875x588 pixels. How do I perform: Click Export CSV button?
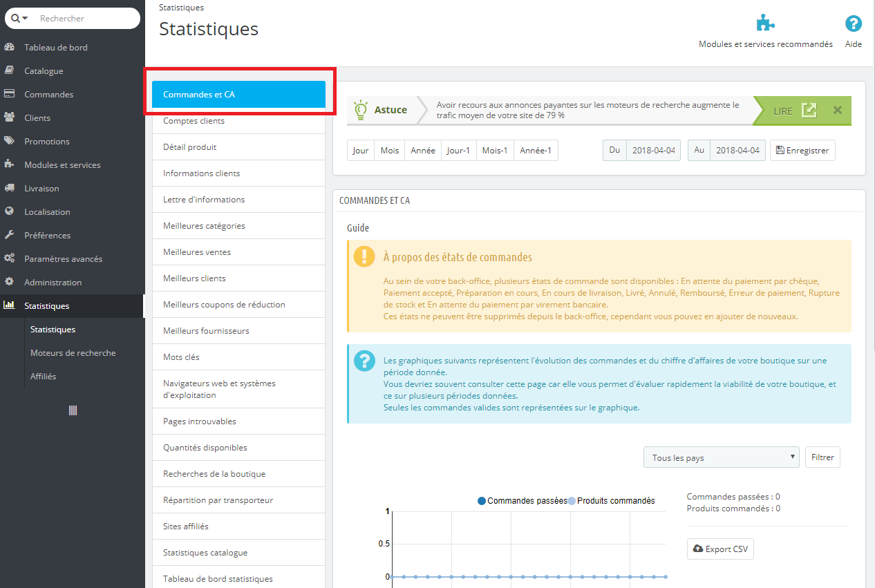720,549
